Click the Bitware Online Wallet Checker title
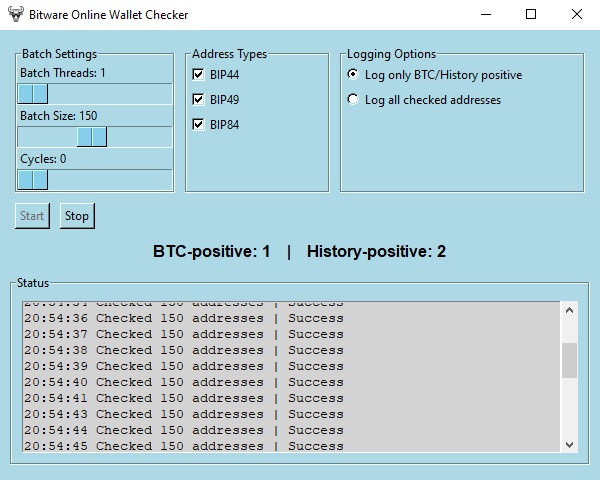The height and width of the screenshot is (480, 600). [x=109, y=15]
